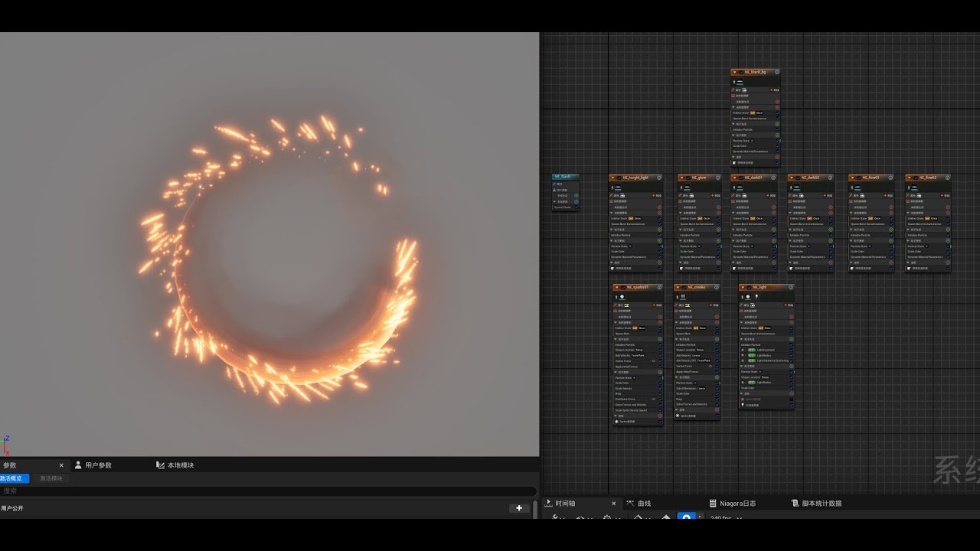Image resolution: width=980 pixels, height=551 pixels.
Task: Add system spawn module on NE_slash node
Action: pyautogui.click(x=577, y=195)
